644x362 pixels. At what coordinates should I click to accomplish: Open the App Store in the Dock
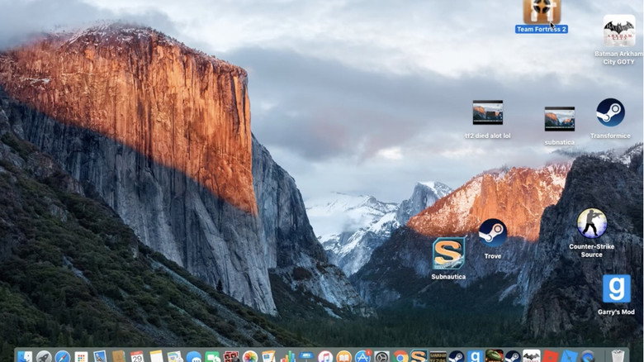coord(362,357)
